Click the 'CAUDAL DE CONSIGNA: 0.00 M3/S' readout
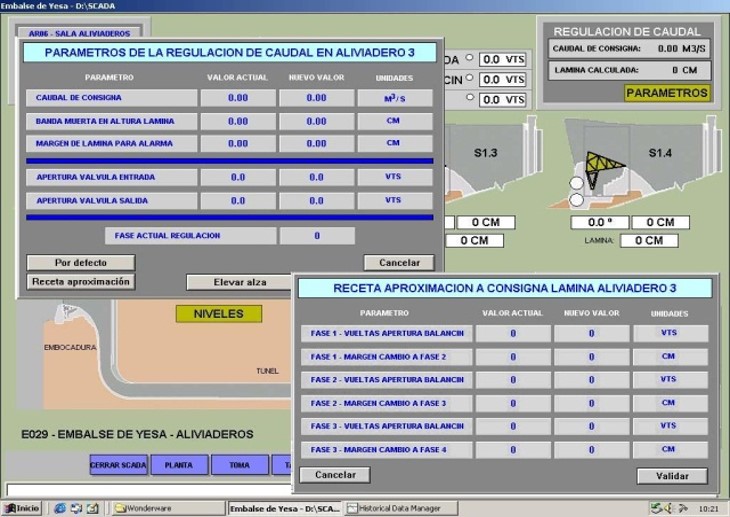This screenshot has width=730, height=517. [629, 48]
